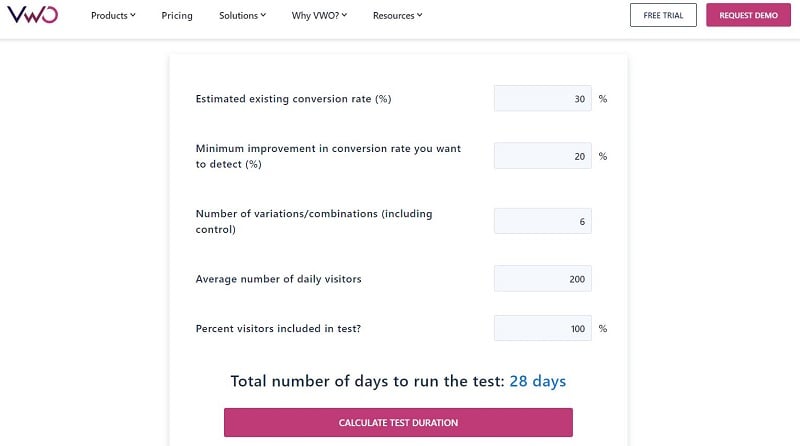Edit the average daily visitors field
The image size is (800, 446).
click(x=543, y=279)
